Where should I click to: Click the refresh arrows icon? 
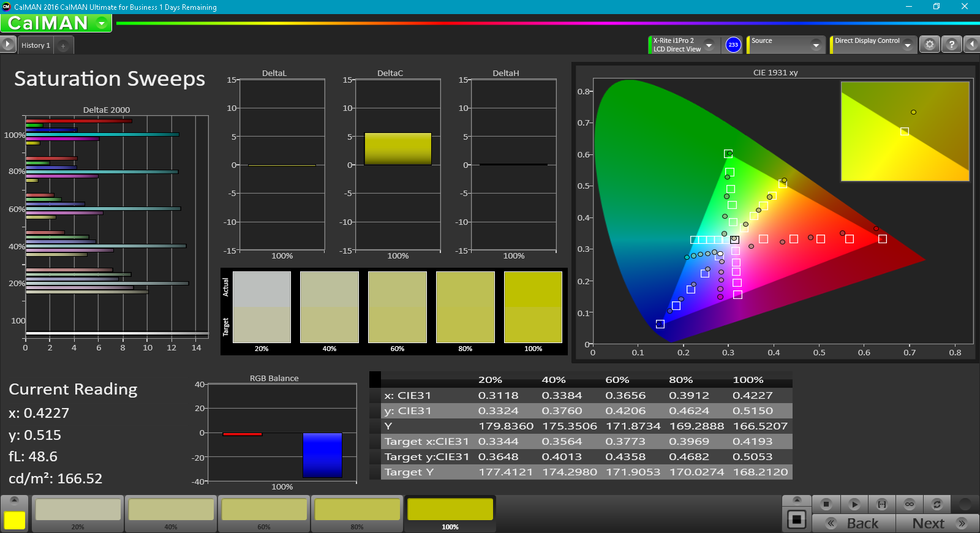click(937, 504)
